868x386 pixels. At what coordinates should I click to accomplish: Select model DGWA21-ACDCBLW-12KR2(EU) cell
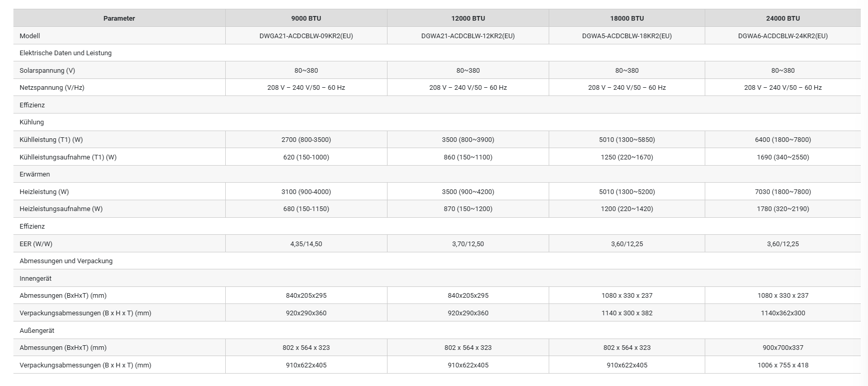coord(468,36)
